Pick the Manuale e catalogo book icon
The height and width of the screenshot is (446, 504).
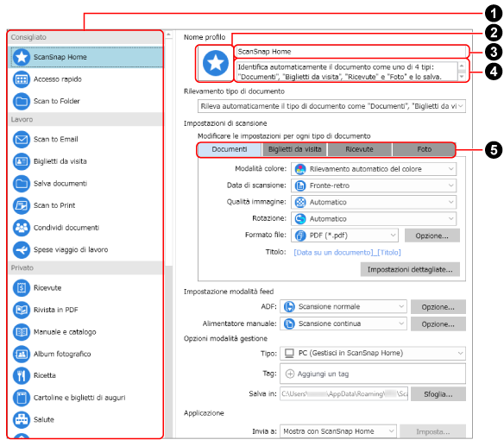click(x=22, y=331)
